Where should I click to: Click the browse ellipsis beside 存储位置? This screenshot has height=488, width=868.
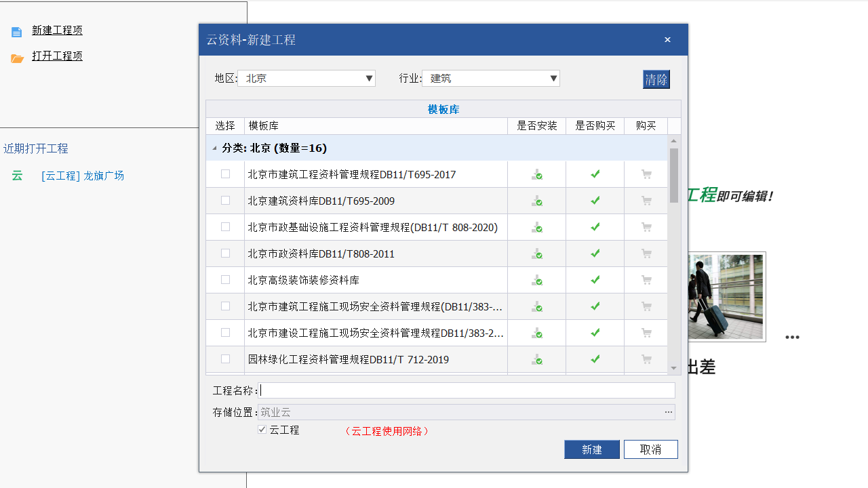[668, 412]
